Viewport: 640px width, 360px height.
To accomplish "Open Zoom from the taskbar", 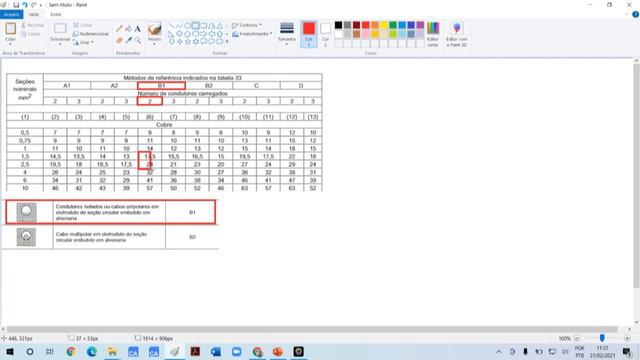I will pos(236,351).
